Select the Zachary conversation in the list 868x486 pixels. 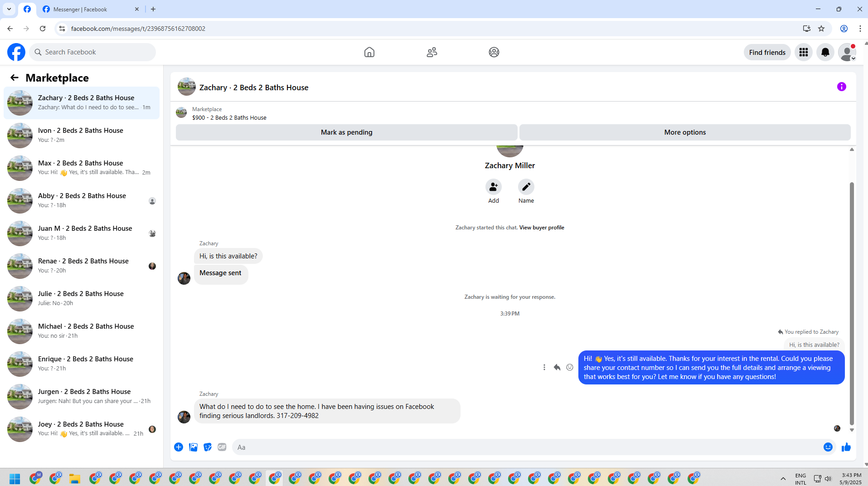(x=82, y=103)
